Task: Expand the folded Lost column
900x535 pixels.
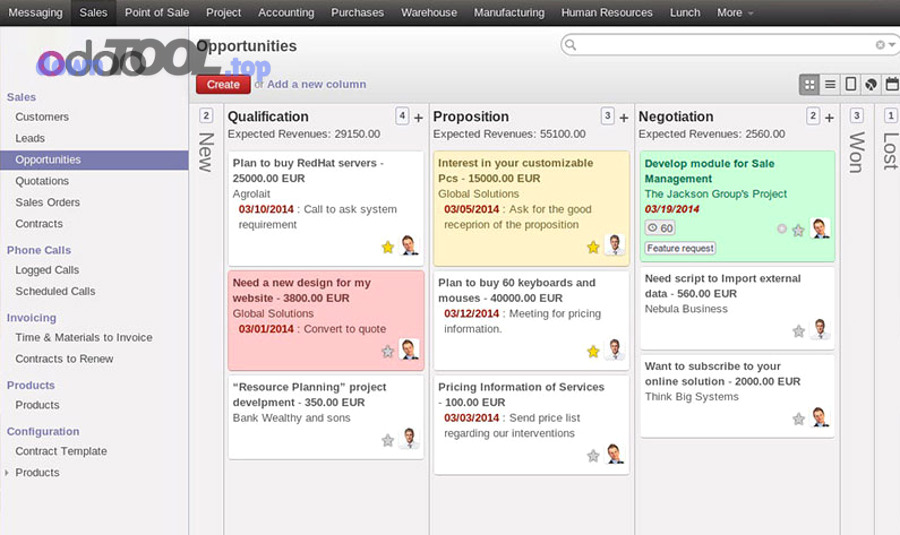Action: (890, 152)
